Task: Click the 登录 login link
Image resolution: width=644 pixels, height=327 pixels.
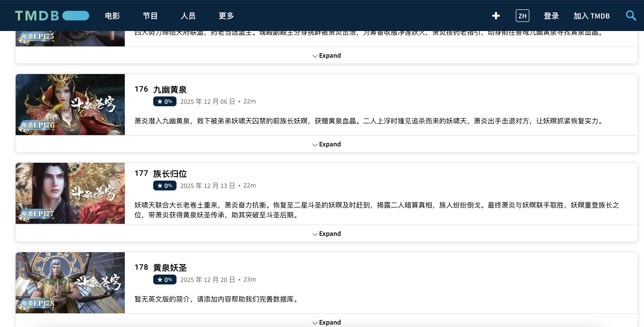Action: point(551,15)
